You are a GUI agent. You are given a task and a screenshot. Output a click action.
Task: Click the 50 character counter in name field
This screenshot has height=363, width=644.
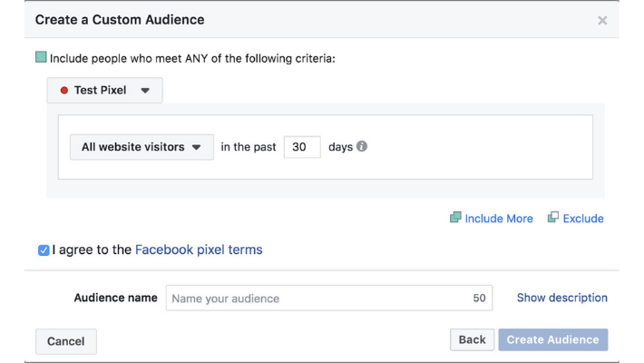click(479, 299)
